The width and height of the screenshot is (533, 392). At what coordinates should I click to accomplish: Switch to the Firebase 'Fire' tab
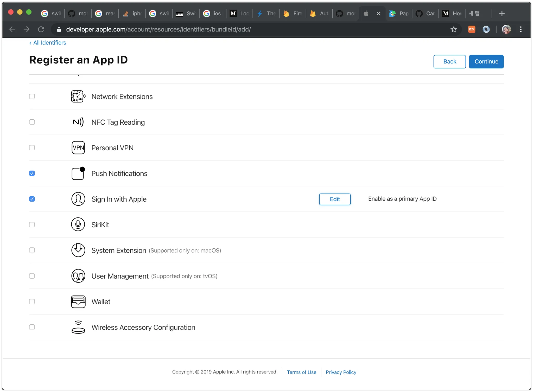coord(293,14)
